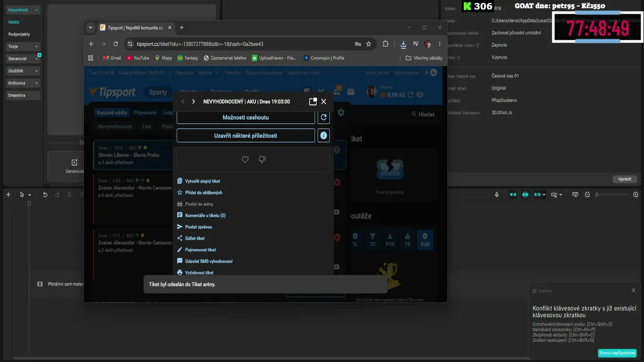Open ticket detail in separate window icon
The width and height of the screenshot is (644, 362).
pos(313,102)
